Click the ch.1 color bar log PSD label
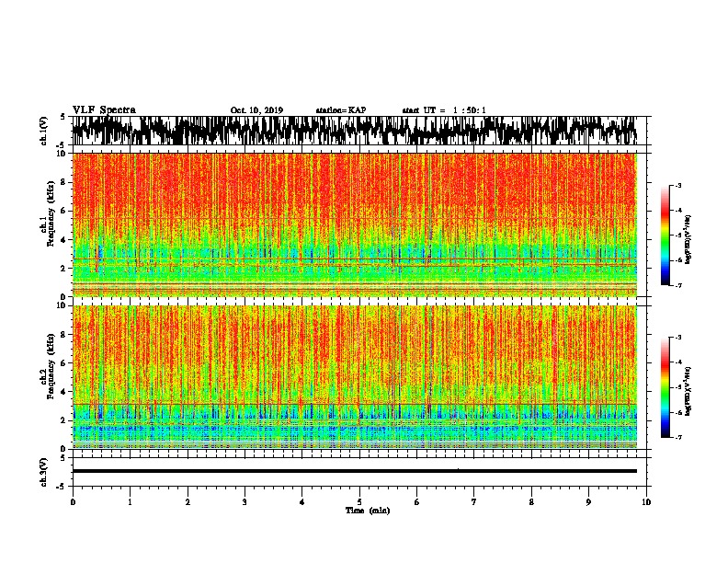728x563 pixels. coord(688,240)
